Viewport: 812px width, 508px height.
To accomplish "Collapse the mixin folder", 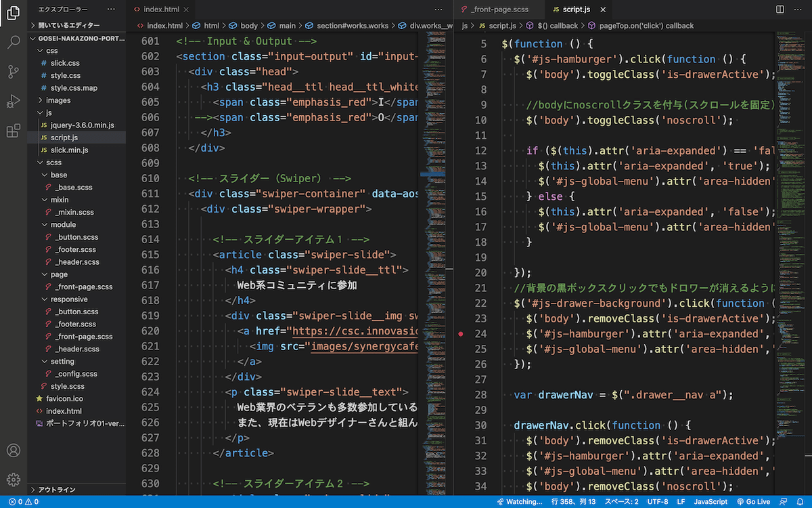I will [76, 200].
